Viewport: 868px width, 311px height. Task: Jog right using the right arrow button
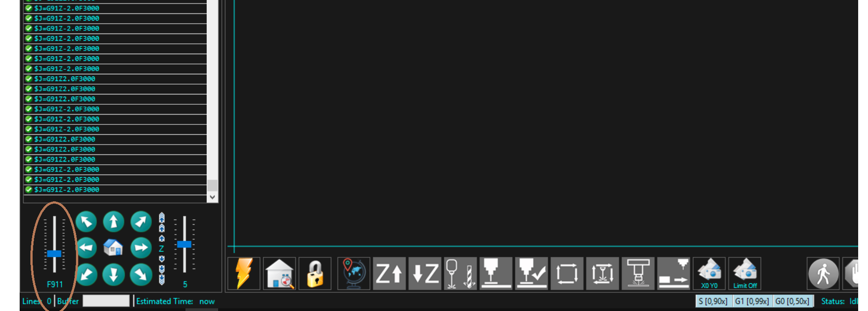[141, 247]
